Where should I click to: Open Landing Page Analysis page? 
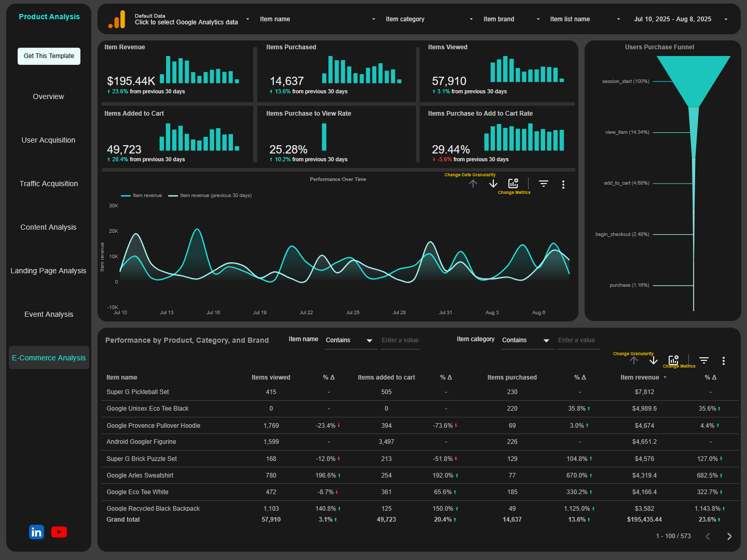coord(49,271)
